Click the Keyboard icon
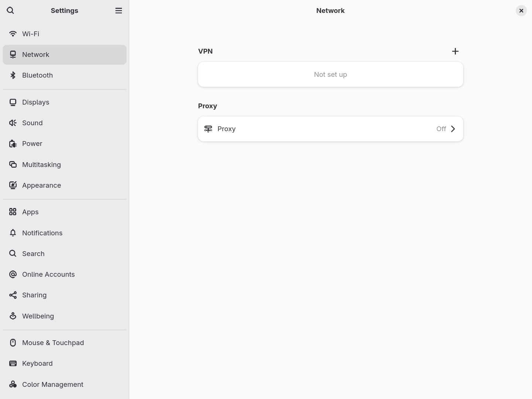The height and width of the screenshot is (399, 532). coord(13,364)
